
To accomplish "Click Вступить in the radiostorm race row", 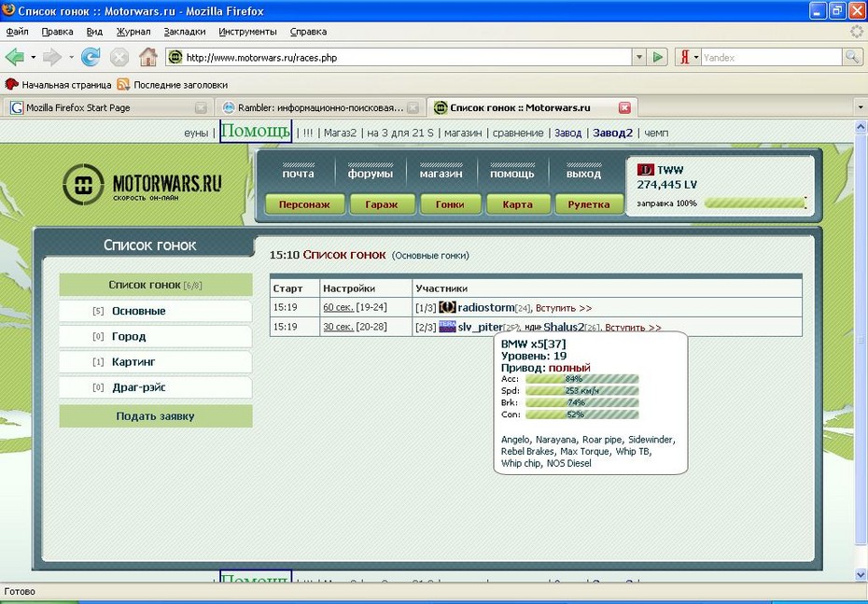I will (x=564, y=308).
